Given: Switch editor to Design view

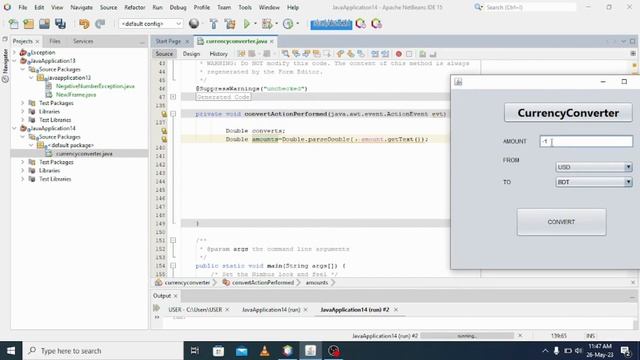Looking at the screenshot, I should click(191, 54).
